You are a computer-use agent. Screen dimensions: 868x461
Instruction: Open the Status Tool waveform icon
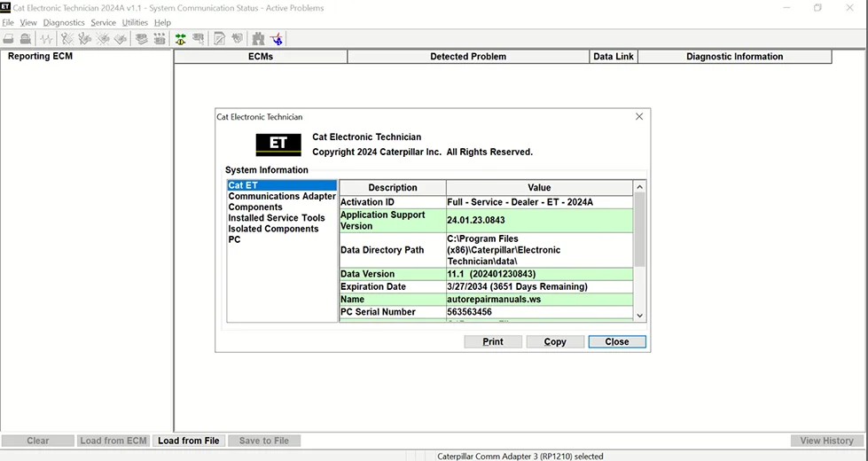click(x=46, y=39)
